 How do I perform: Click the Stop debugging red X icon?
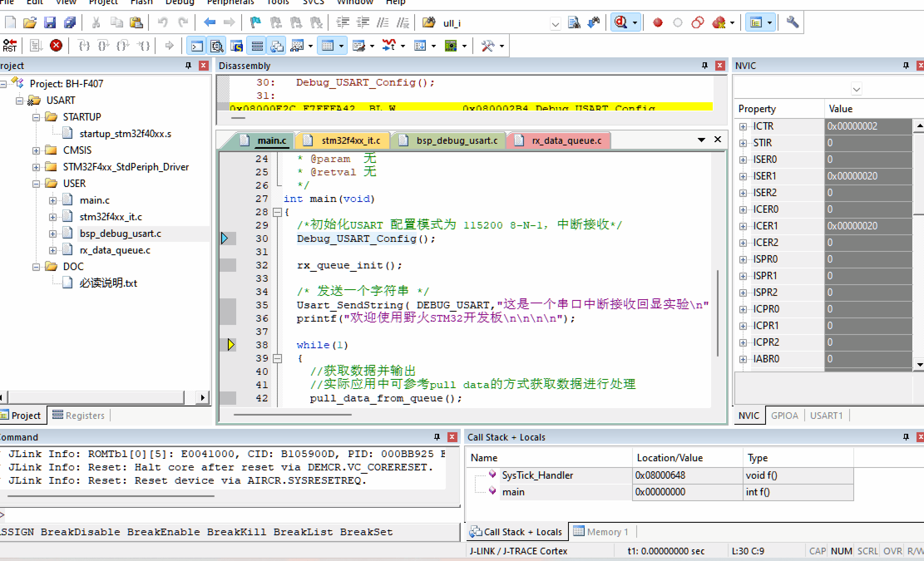(x=56, y=45)
